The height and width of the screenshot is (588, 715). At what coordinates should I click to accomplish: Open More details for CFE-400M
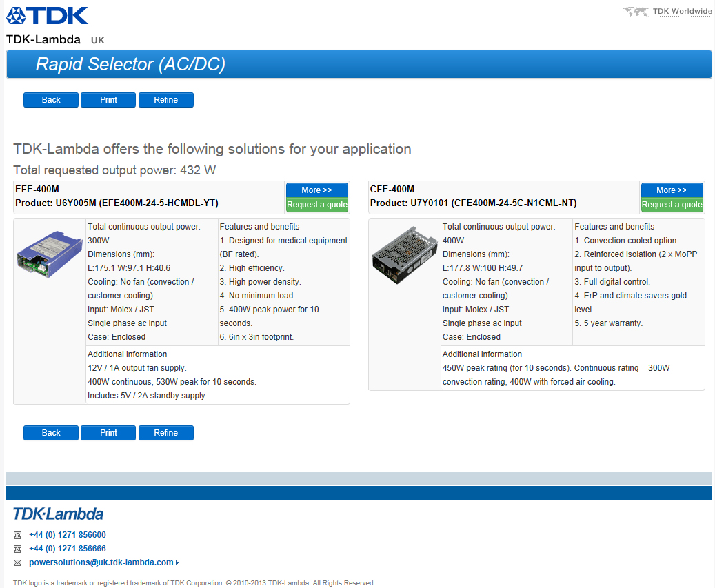coord(672,190)
